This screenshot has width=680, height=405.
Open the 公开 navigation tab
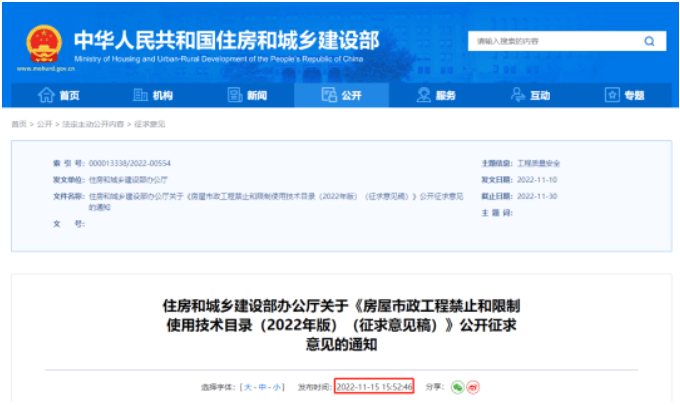click(342, 95)
